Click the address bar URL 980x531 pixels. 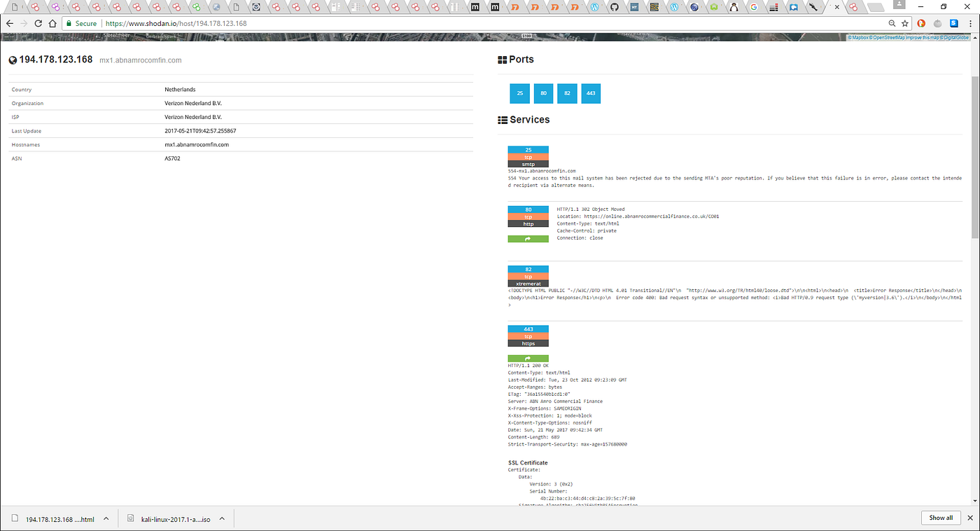click(176, 23)
